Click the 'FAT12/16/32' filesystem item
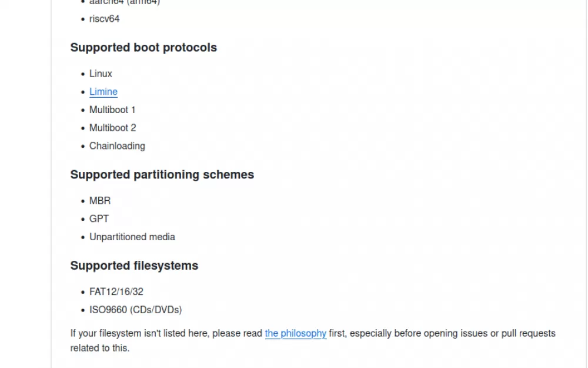The height and width of the screenshot is (368, 588). tap(116, 292)
